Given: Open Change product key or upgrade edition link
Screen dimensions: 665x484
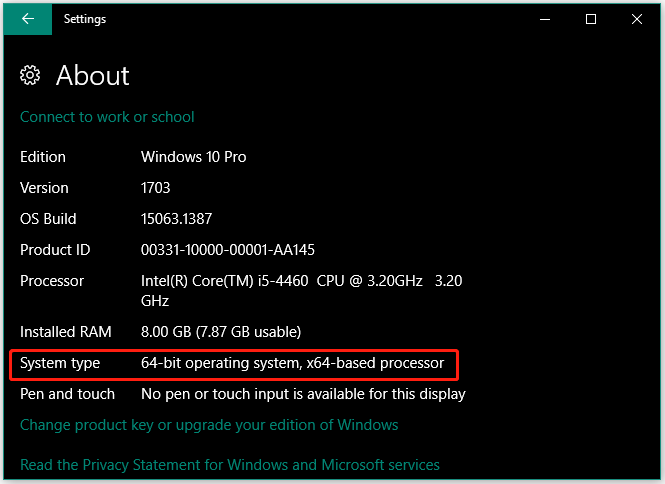Looking at the screenshot, I should 209,425.
